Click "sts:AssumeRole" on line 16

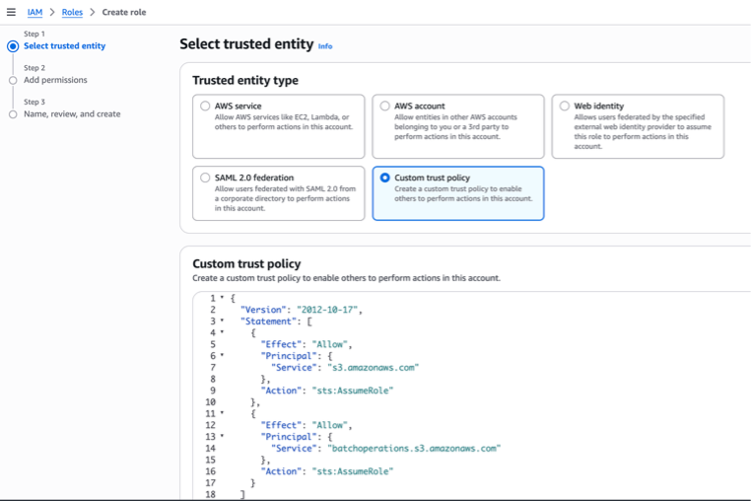tap(352, 471)
